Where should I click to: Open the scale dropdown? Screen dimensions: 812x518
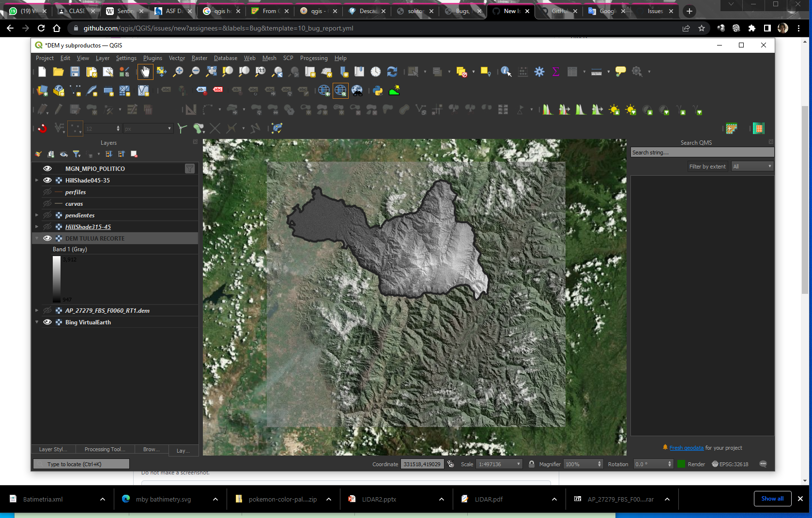tap(518, 464)
